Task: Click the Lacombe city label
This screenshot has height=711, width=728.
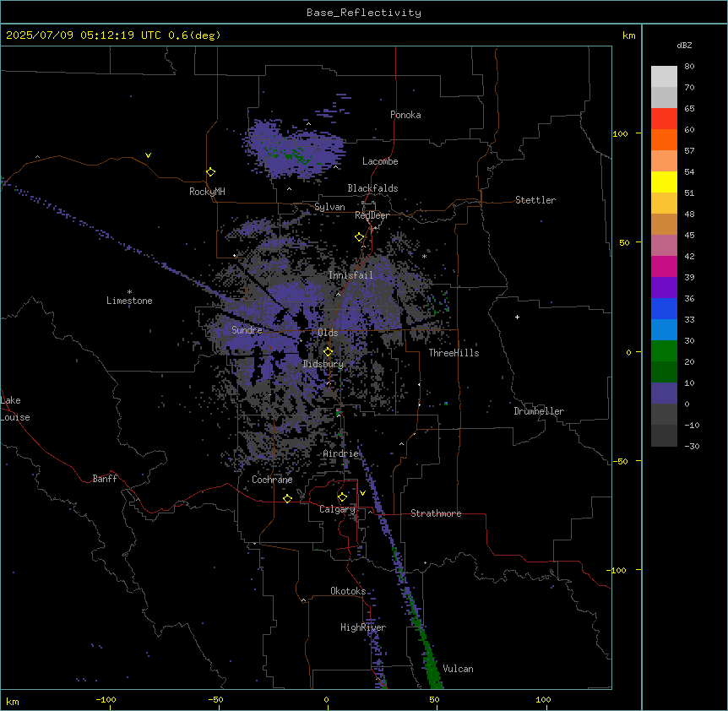Action: tap(380, 161)
